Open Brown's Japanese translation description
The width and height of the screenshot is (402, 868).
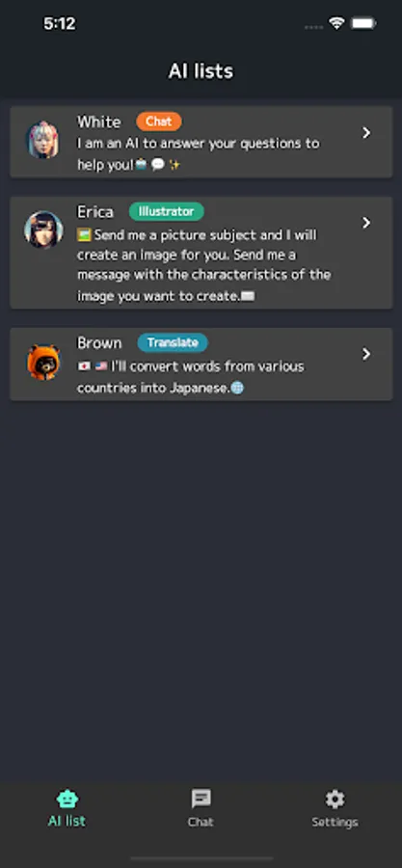(x=191, y=377)
